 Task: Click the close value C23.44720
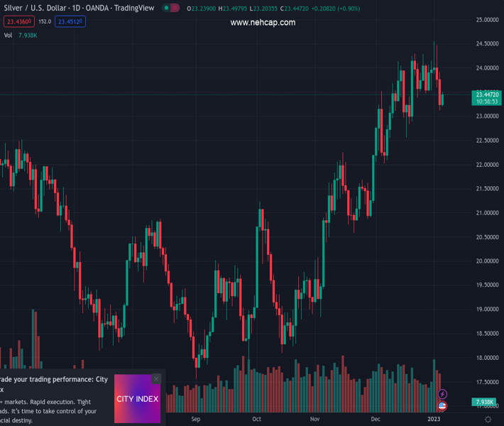click(294, 9)
